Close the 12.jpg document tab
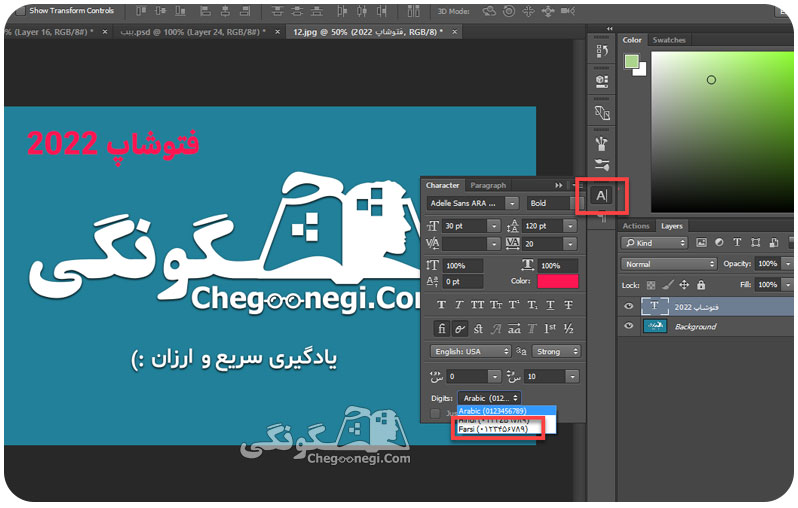This screenshot has height=508, width=798. pyautogui.click(x=454, y=32)
